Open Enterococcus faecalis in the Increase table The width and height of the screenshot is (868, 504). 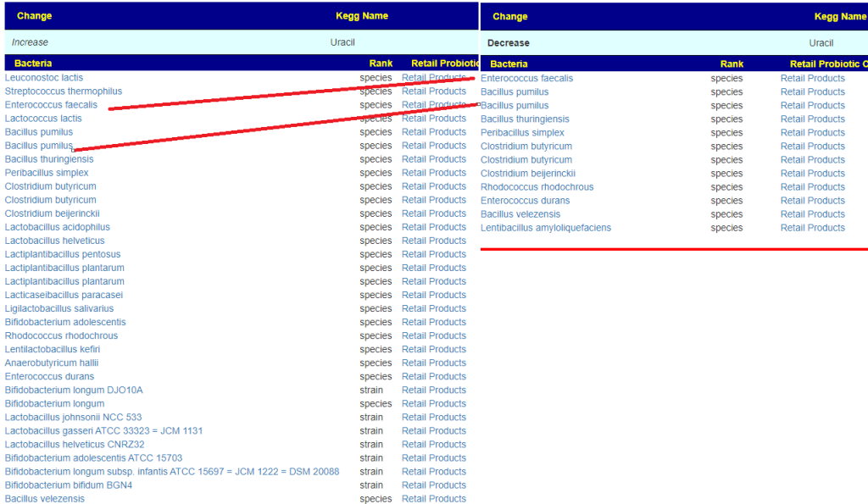(x=51, y=105)
